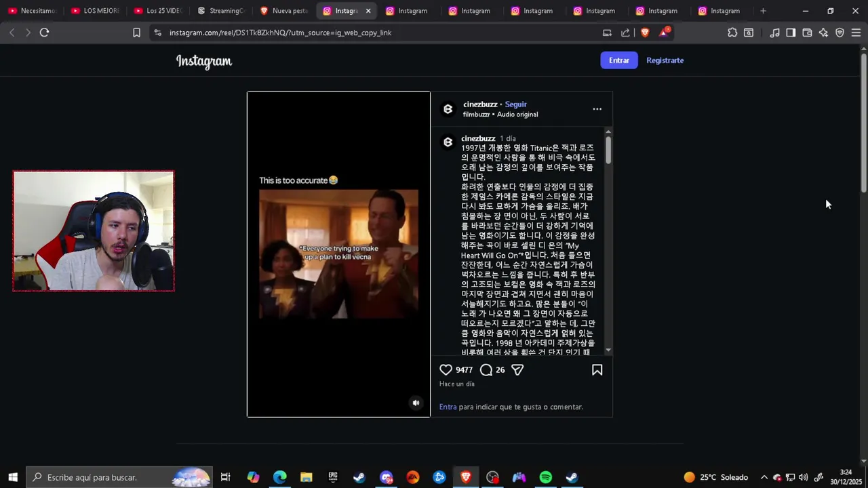Viewport: 868px width, 488px height.
Task: Open Spotify from the taskbar
Action: [x=545, y=477]
